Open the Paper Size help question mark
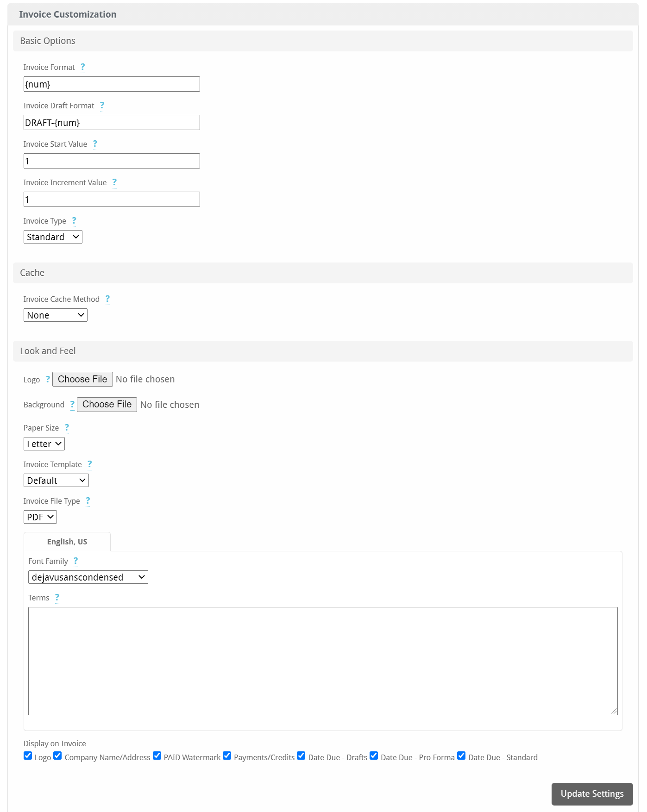This screenshot has height=812, width=647. point(67,428)
